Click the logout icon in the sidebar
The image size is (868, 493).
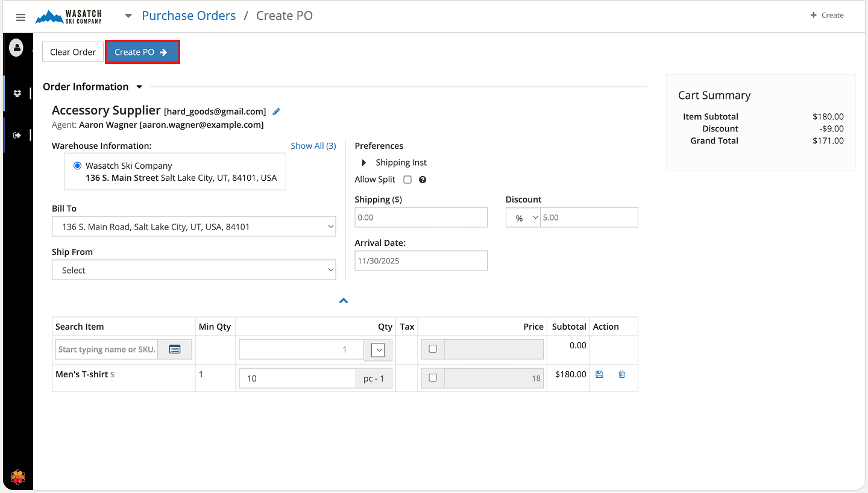[17, 135]
